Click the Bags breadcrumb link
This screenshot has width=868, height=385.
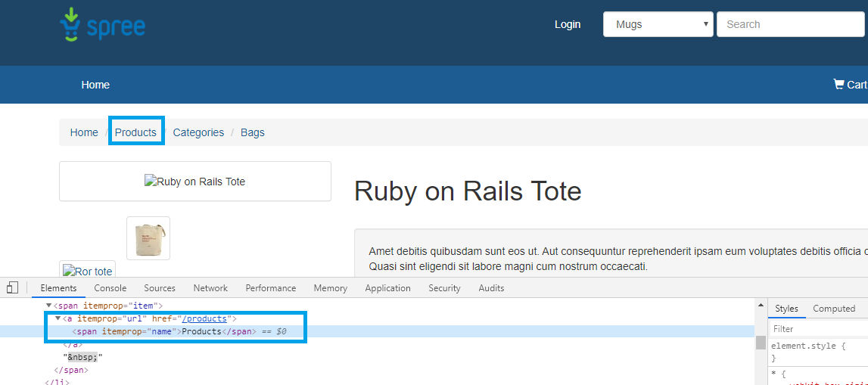[253, 133]
